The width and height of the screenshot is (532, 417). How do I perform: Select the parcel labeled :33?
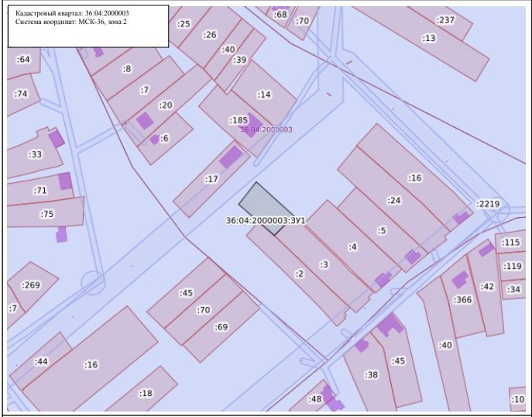[34, 154]
